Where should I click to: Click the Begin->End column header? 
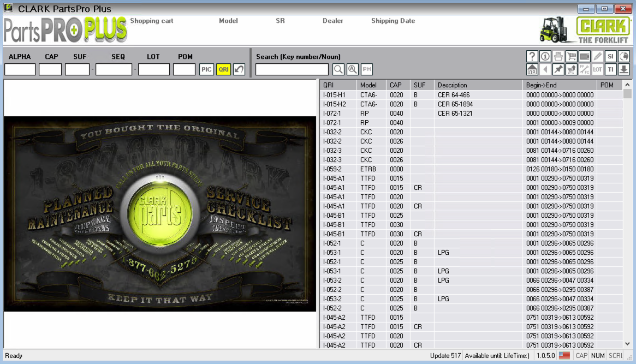pos(560,85)
